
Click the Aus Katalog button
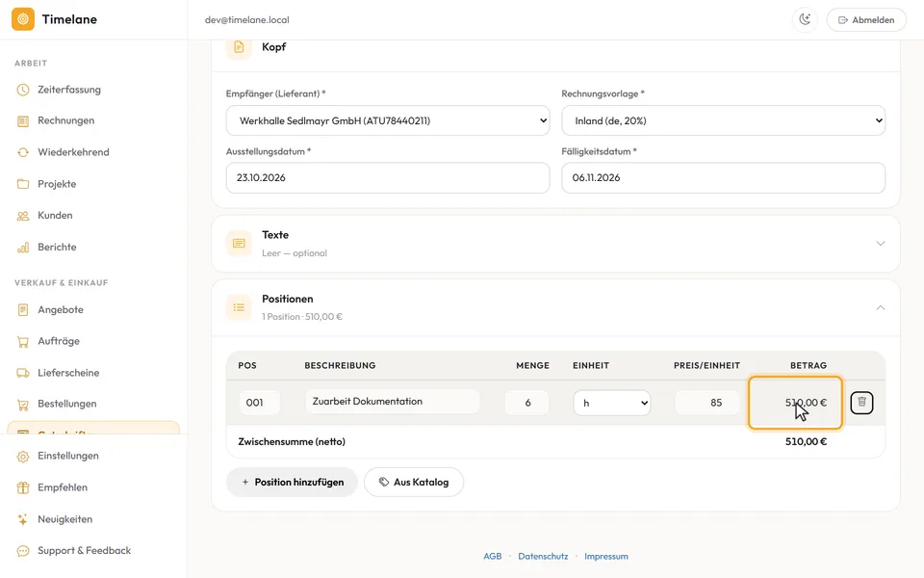[414, 482]
